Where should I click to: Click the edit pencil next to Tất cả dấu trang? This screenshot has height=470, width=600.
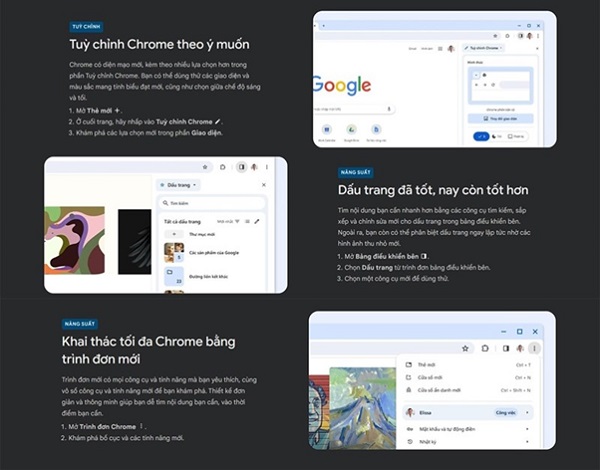[x=257, y=221]
